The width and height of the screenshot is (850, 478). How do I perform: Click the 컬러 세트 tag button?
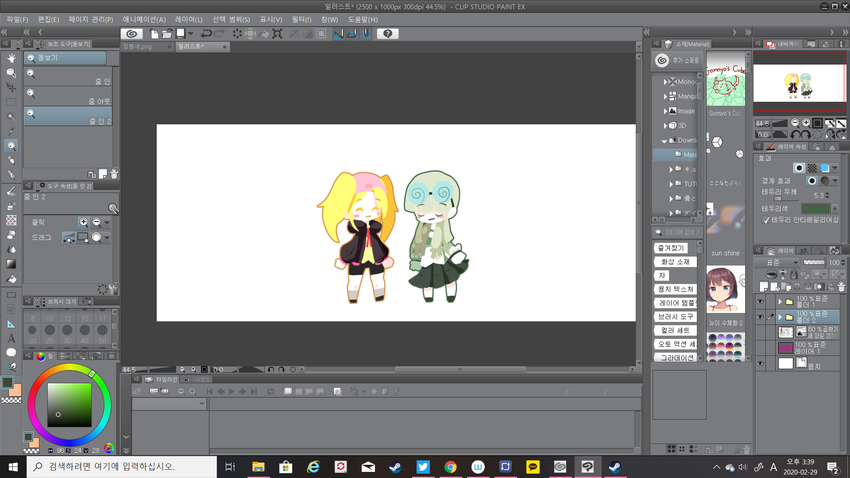point(675,330)
